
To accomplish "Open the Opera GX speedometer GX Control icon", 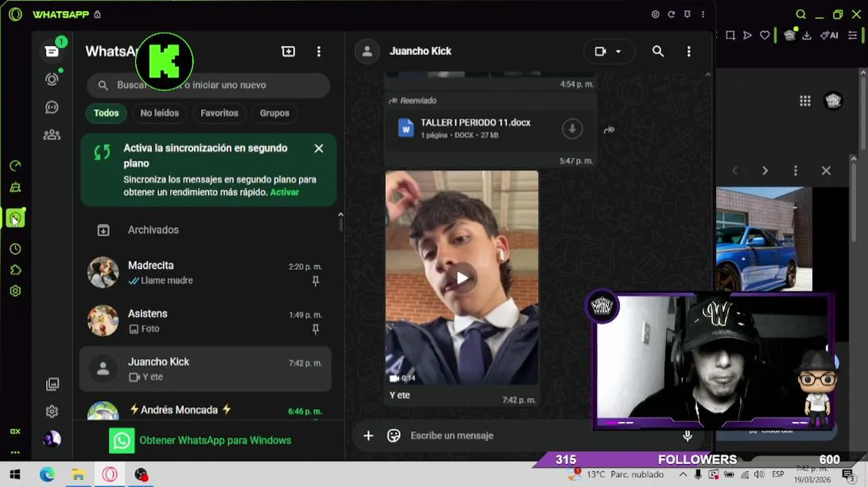I will coord(15,166).
